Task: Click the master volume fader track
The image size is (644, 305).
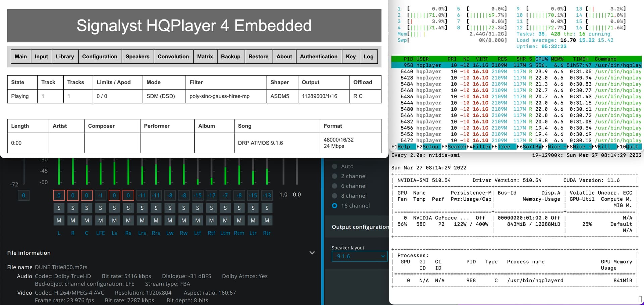Action: [x=23, y=171]
